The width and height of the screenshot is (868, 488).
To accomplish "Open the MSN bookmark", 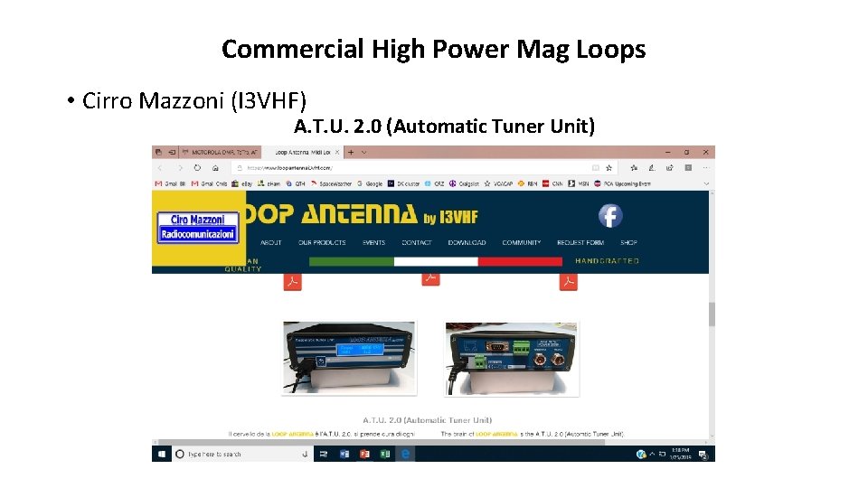I will point(579,183).
